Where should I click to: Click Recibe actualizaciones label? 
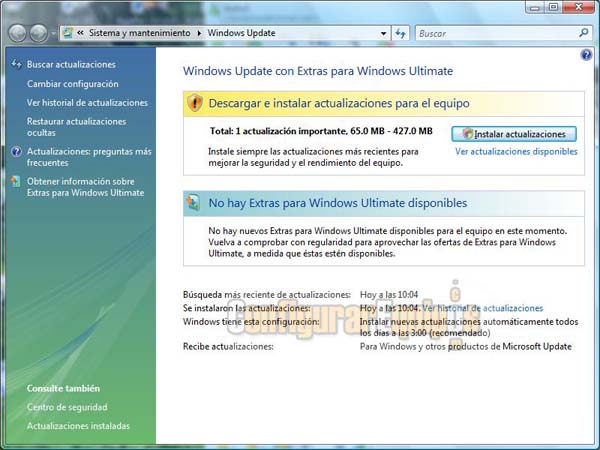click(x=228, y=347)
